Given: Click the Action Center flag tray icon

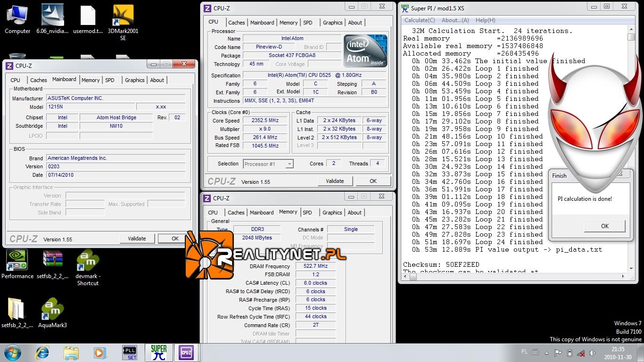Looking at the screenshot, I should 558,353.
